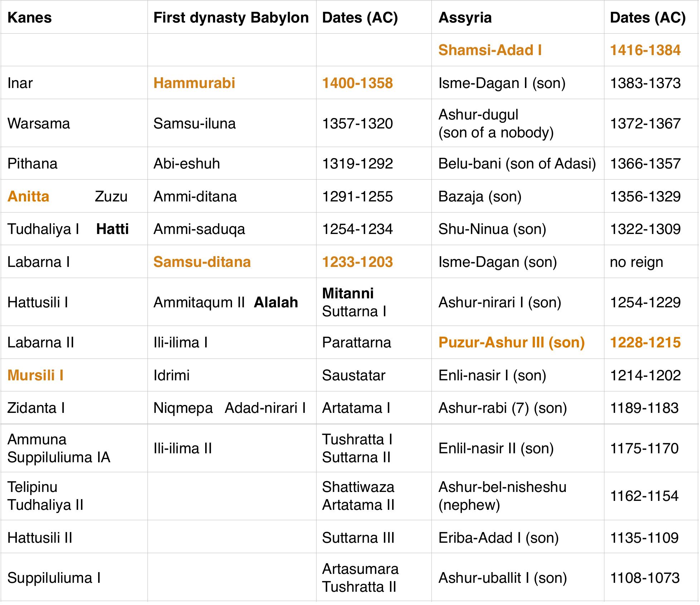Click the Assyria column header
Image resolution: width=700 pixels, height=605 pixels.
point(463,17)
